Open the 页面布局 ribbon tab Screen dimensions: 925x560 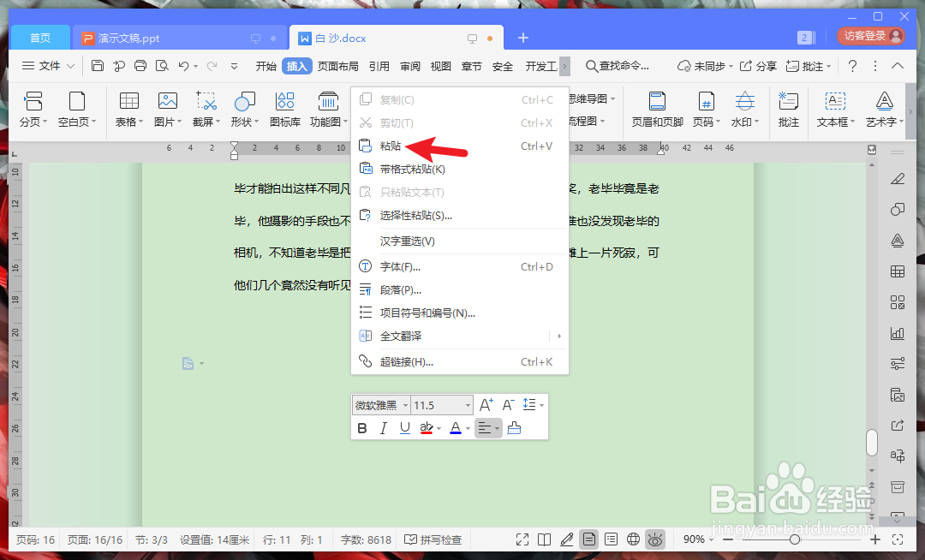338,66
